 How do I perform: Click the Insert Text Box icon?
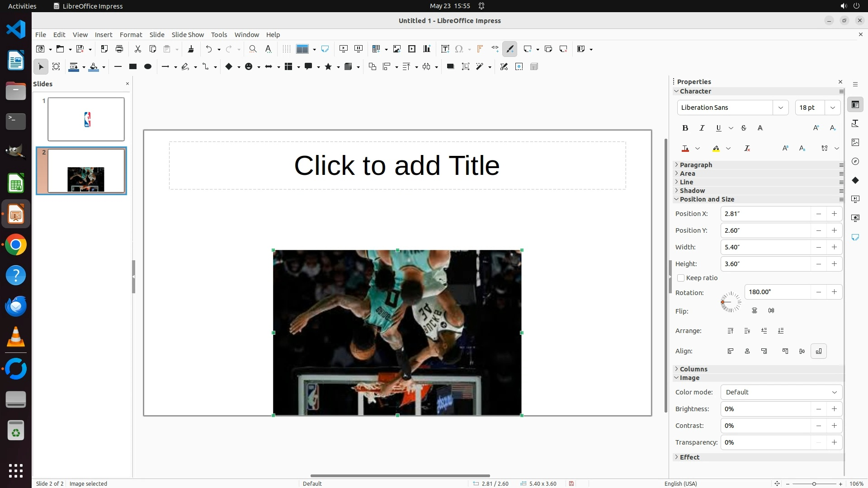coord(445,49)
